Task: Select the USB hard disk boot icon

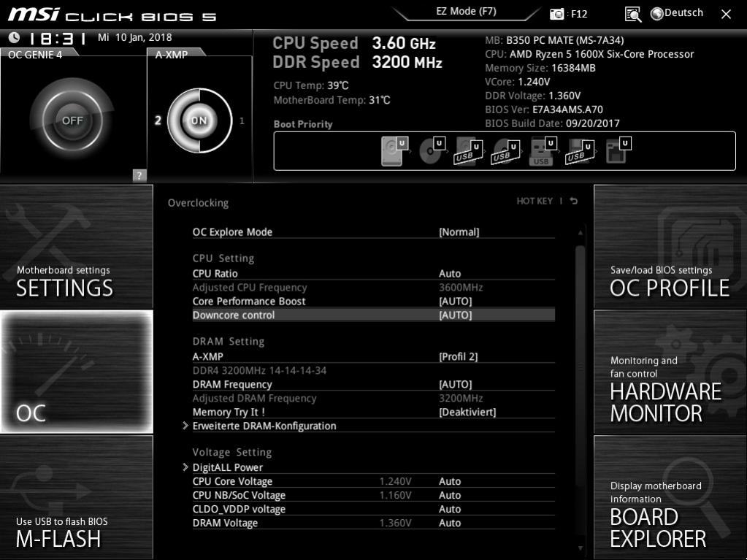Action: pyautogui.click(x=468, y=151)
